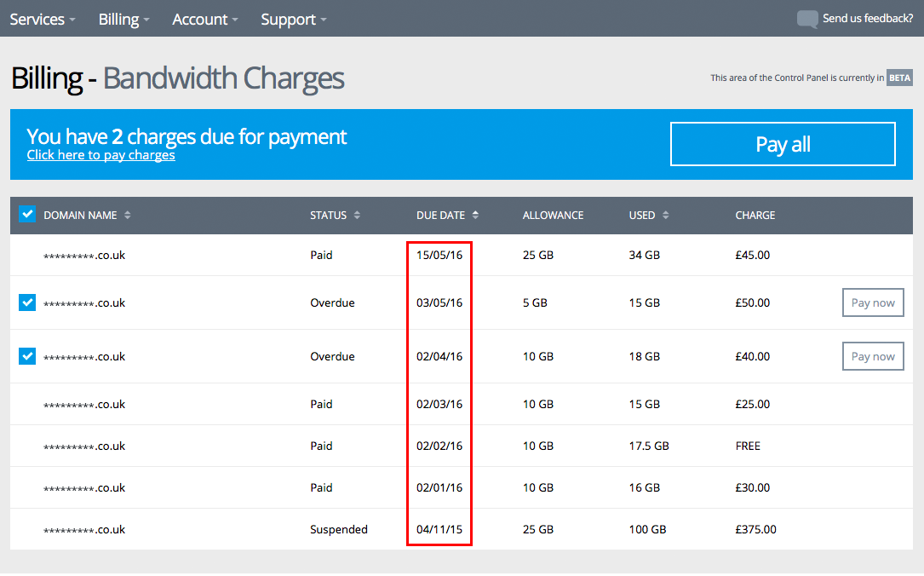Click the domain name in the 15/05/16 row
This screenshot has width=924, height=576.
pos(84,256)
